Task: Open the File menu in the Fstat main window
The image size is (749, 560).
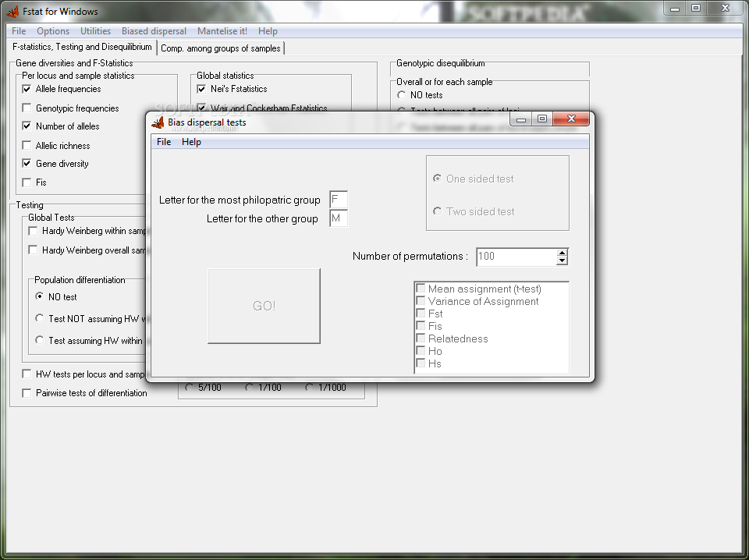Action: (x=19, y=31)
